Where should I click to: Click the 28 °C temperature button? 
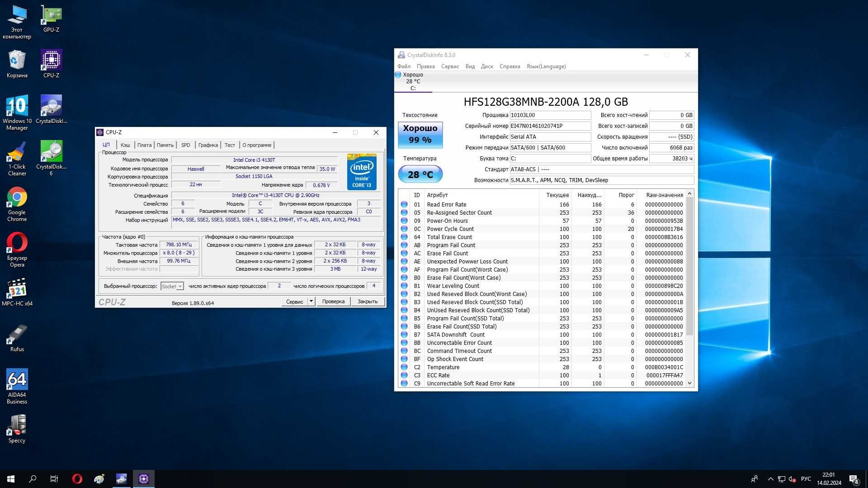click(x=420, y=174)
